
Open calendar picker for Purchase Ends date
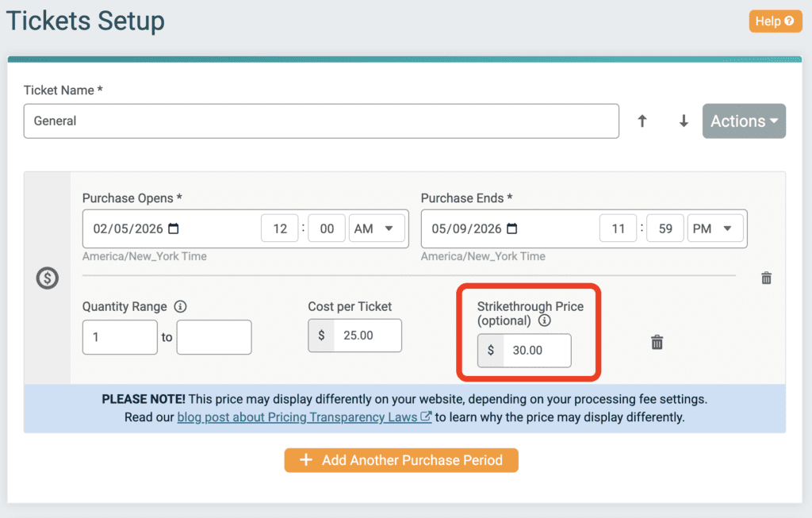click(512, 228)
